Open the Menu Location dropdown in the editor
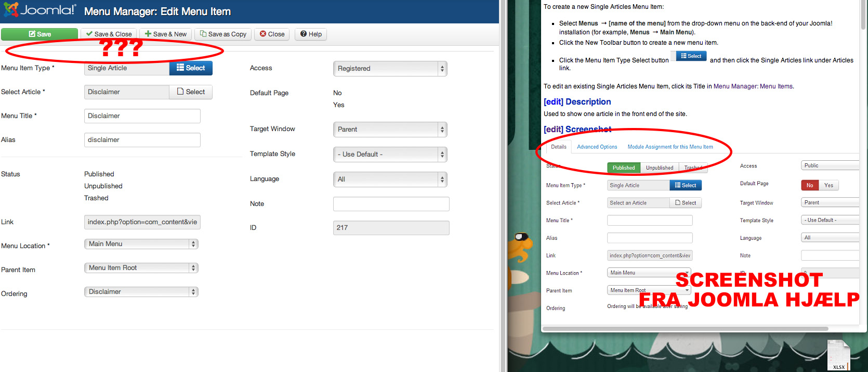868x372 pixels. [141, 244]
